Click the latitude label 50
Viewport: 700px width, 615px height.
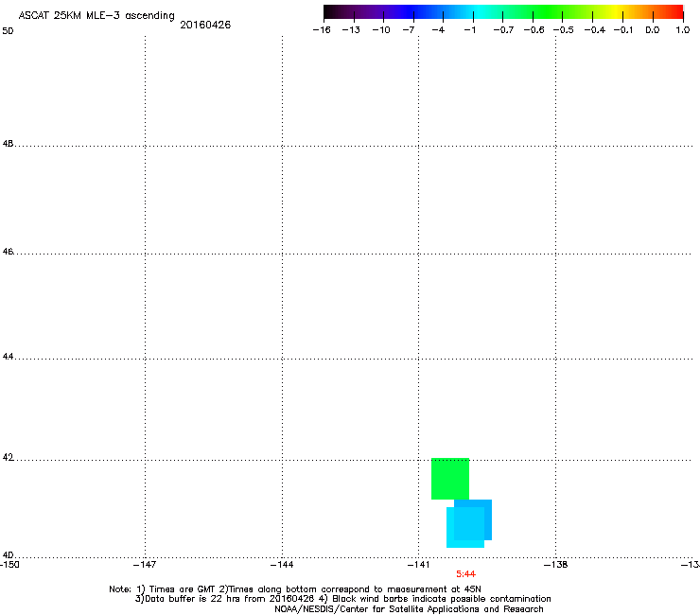click(8, 31)
